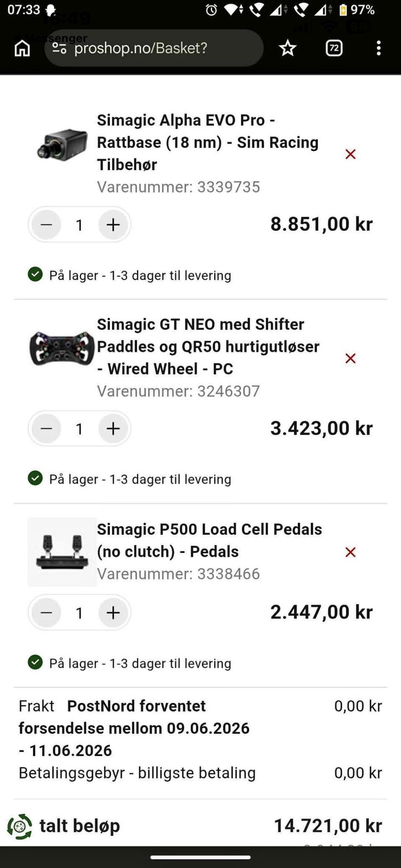401x868 pixels.
Task: Increase quantity of Alpha EVO Pro rattbase
Action: (113, 225)
